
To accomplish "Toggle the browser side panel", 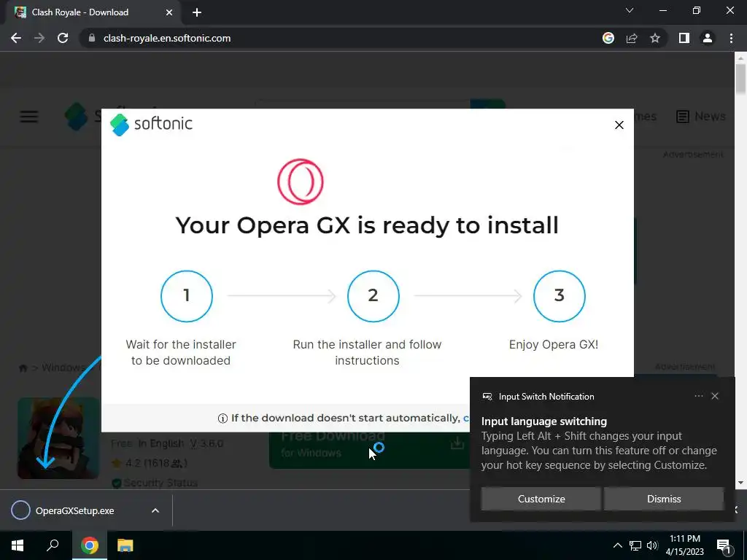I will point(684,38).
